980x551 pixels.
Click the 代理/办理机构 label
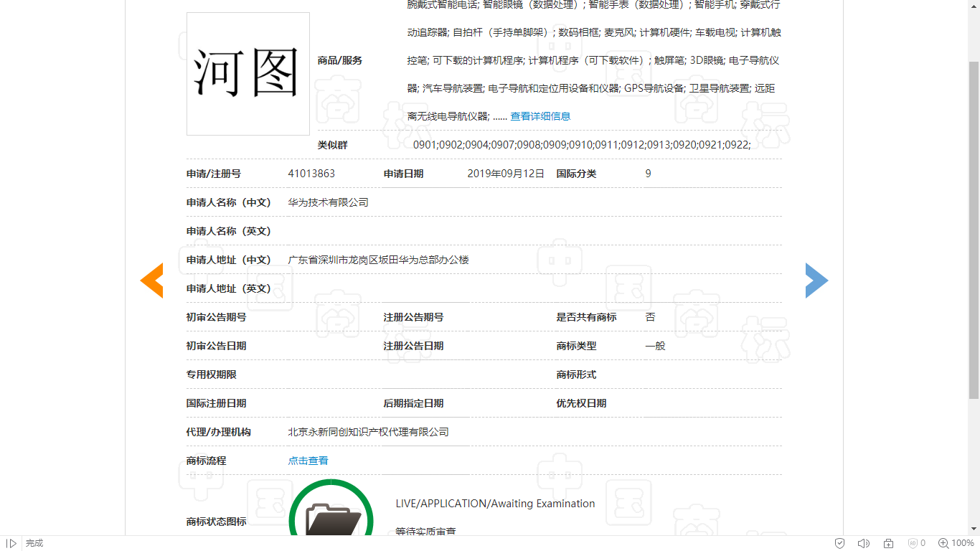click(218, 432)
